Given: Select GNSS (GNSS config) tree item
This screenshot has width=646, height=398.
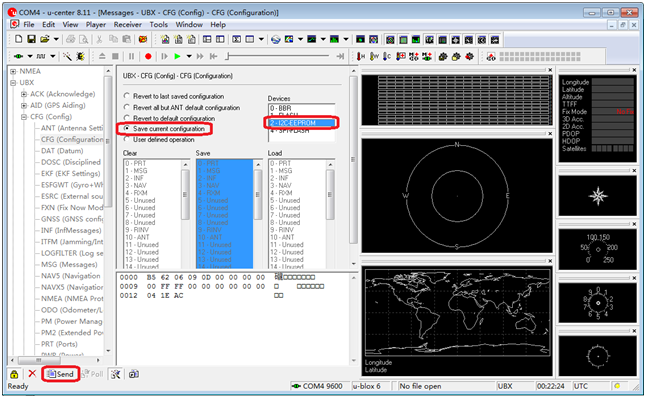Looking at the screenshot, I should [72, 219].
